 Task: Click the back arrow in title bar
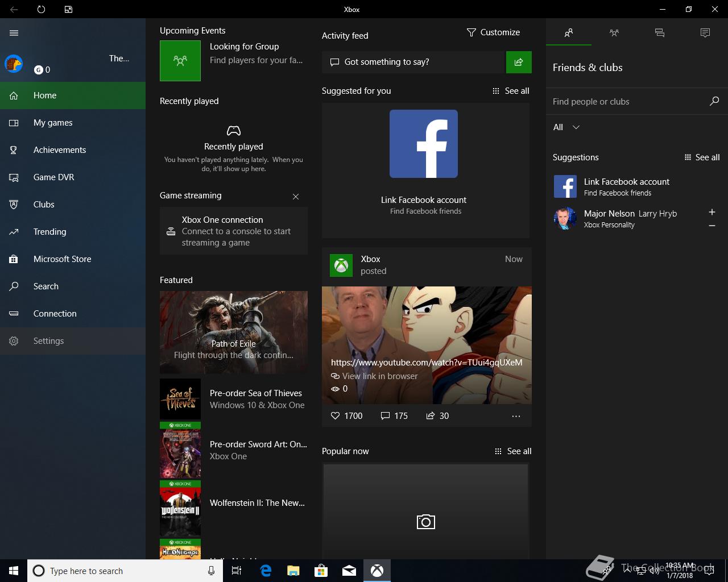(x=14, y=9)
